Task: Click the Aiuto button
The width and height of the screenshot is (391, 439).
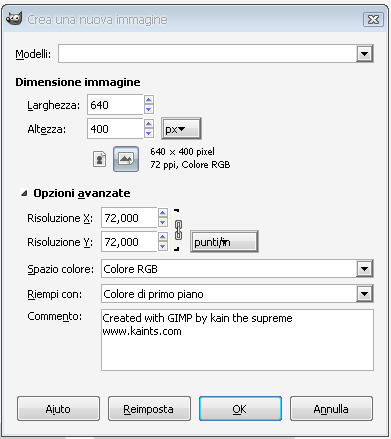Action: (58, 409)
